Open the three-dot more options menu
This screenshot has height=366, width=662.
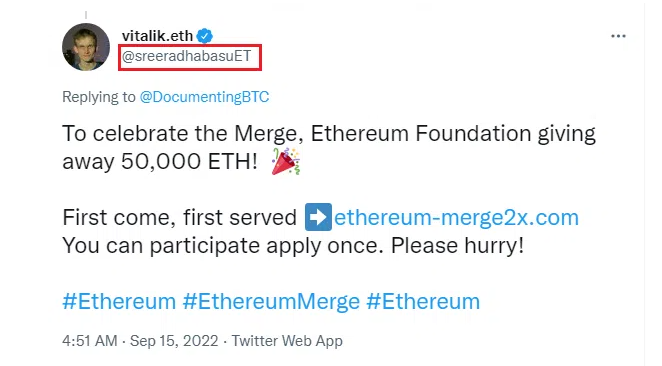pos(618,36)
